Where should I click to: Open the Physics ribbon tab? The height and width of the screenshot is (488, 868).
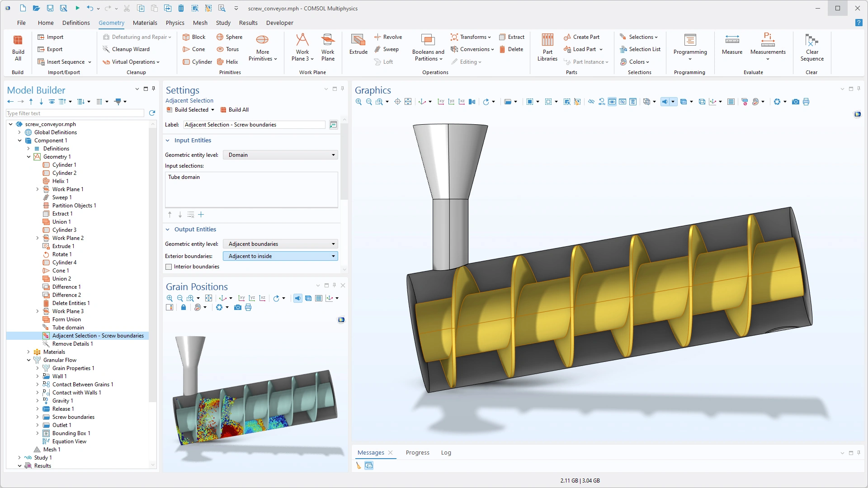[175, 23]
